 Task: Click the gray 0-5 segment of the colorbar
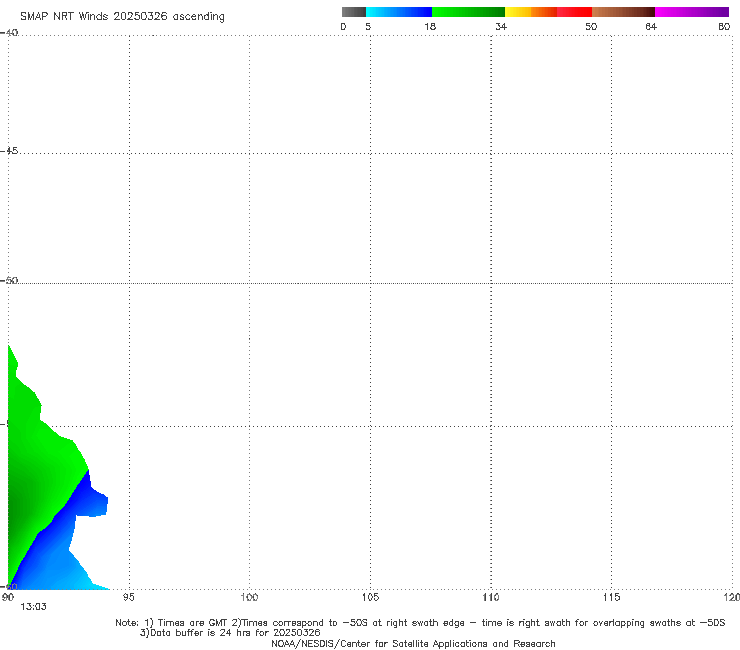[354, 12]
